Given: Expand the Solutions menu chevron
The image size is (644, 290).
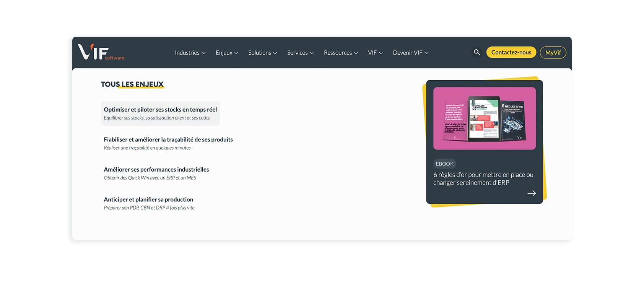Looking at the screenshot, I should (275, 53).
